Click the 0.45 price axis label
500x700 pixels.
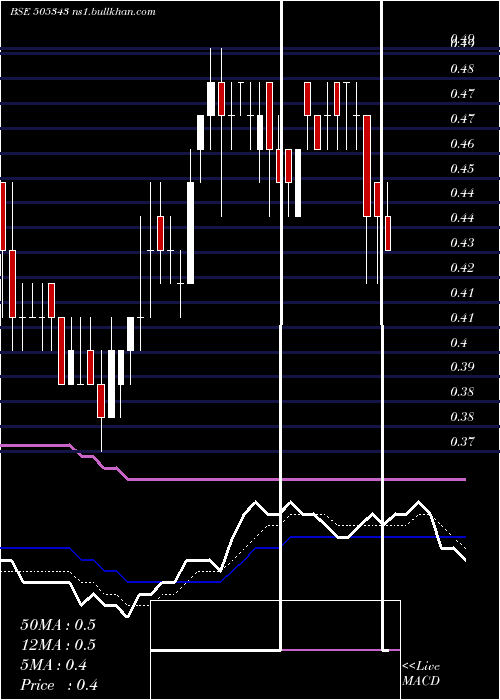(x=462, y=169)
